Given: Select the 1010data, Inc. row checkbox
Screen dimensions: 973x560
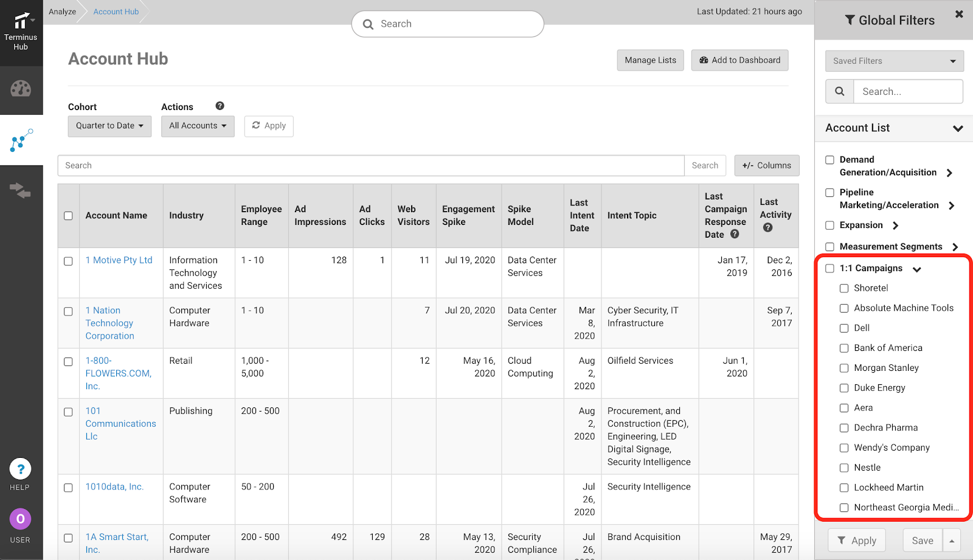Looking at the screenshot, I should (68, 488).
